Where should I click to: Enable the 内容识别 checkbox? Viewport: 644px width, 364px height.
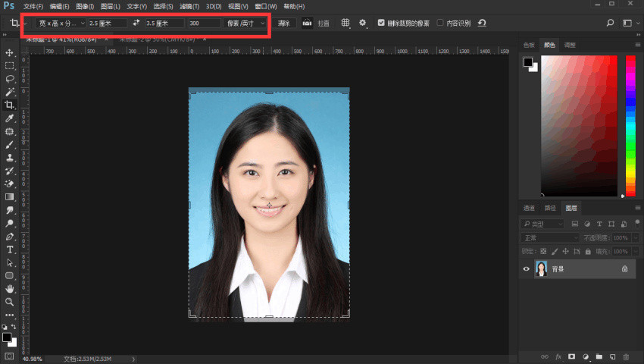click(440, 23)
